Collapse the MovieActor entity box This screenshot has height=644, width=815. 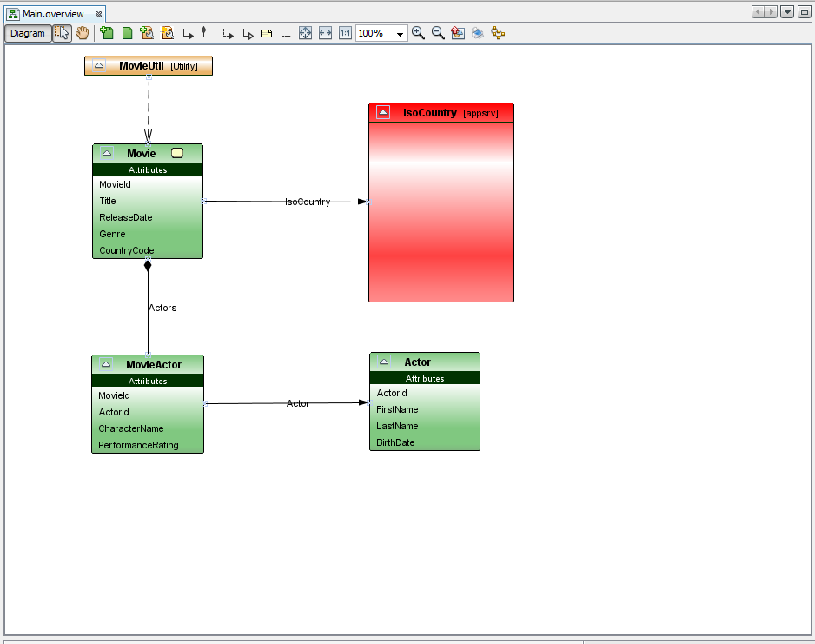pyautogui.click(x=106, y=364)
